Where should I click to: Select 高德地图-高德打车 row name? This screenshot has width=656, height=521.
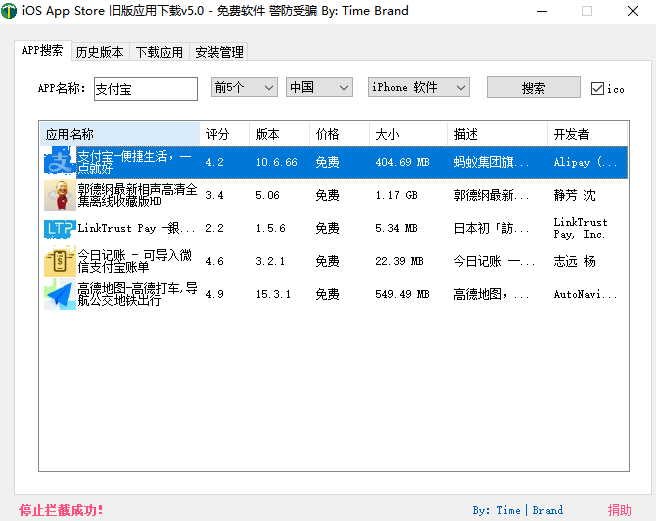[x=137, y=295]
